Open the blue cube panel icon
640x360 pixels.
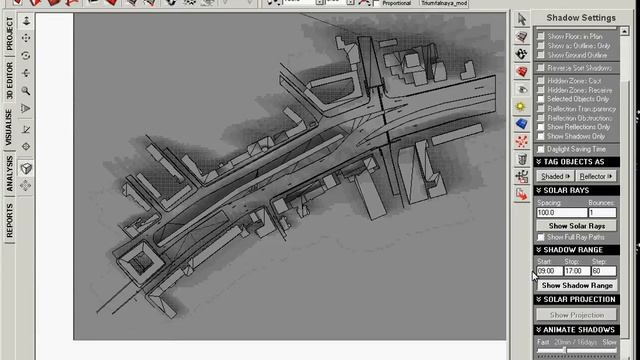click(x=522, y=124)
